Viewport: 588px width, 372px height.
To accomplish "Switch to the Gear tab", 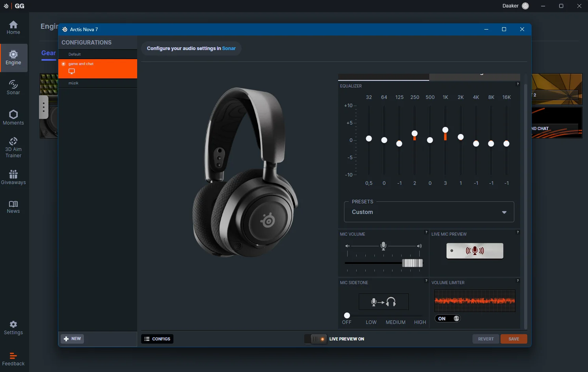I will pos(48,53).
